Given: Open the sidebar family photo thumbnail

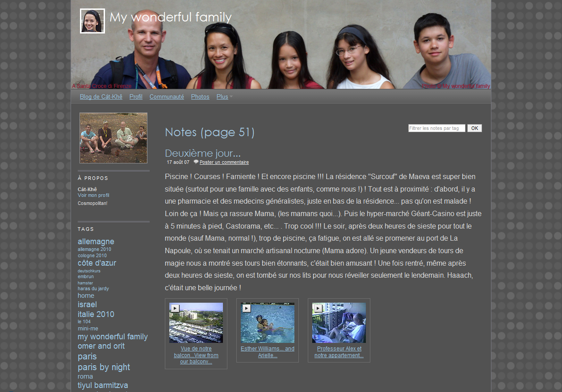Looking at the screenshot, I should pyautogui.click(x=113, y=138).
